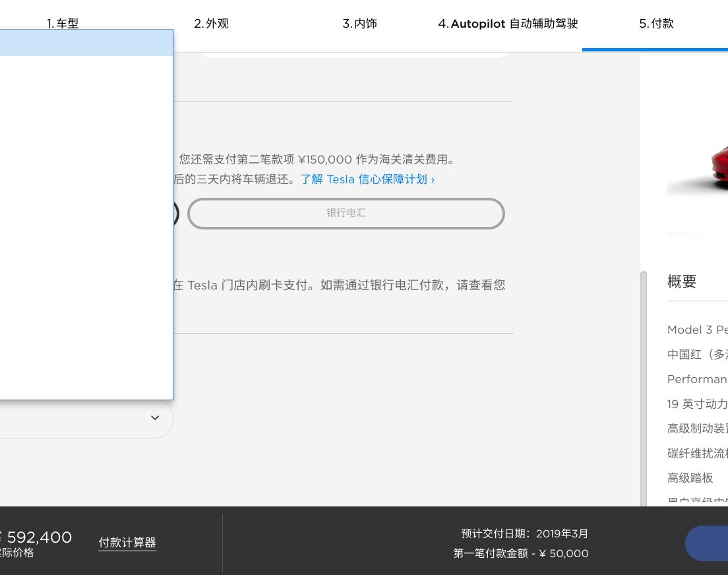The width and height of the screenshot is (728, 575).
Task: Collapse dropdown using chevron arrow
Action: [x=155, y=417]
